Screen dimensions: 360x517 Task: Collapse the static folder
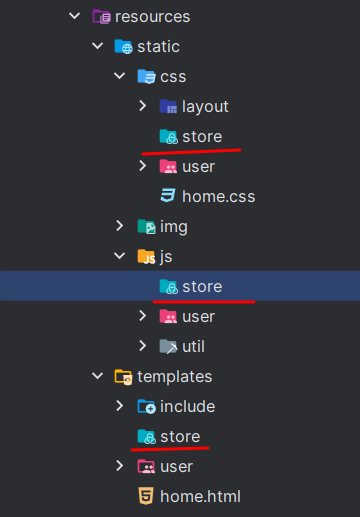tap(97, 46)
